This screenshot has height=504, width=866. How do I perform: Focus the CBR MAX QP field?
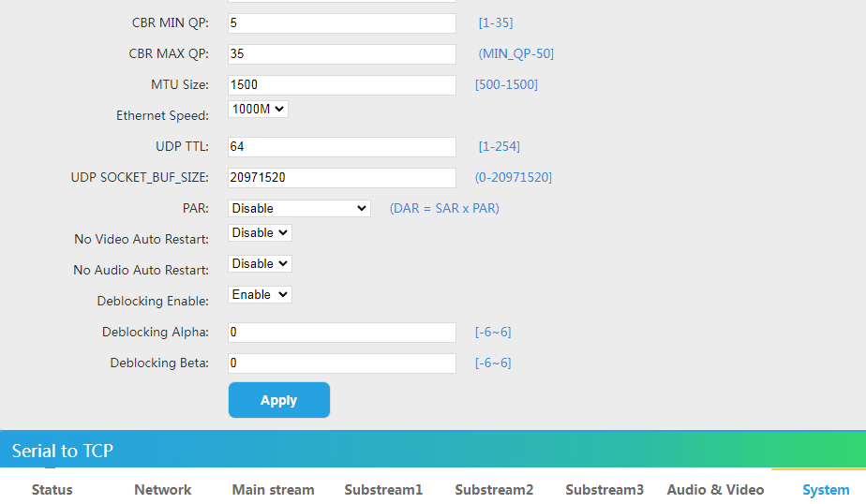click(x=342, y=54)
